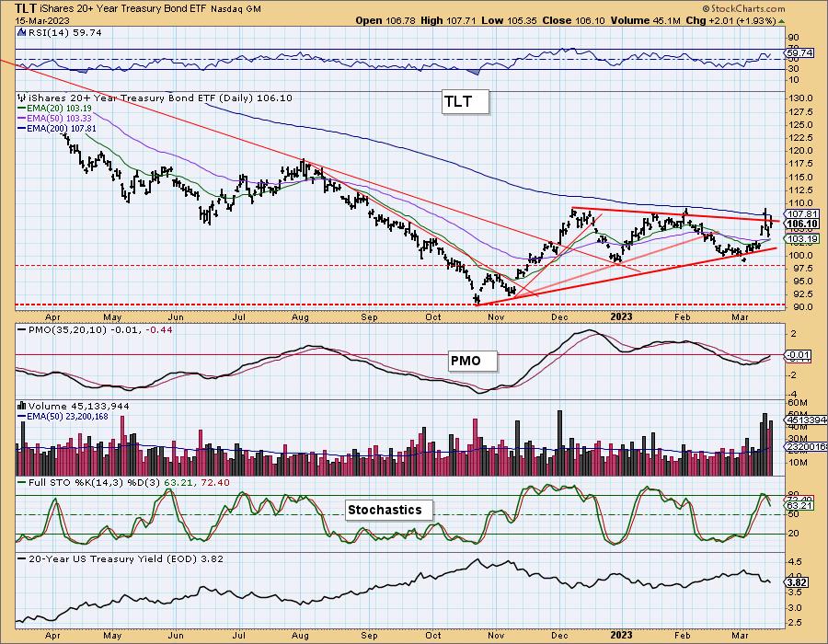Viewport: 828px width, 644px height.
Task: Click the EMA(20) 103.19 legend entry
Action: 54,109
